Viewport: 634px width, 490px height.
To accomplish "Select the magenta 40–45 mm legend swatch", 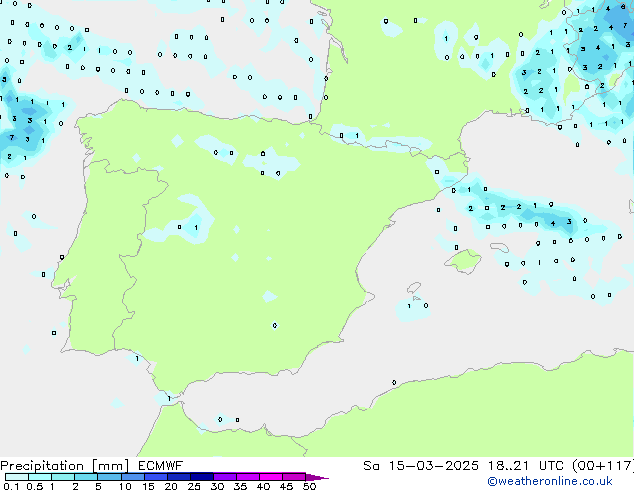I will coord(271,477).
